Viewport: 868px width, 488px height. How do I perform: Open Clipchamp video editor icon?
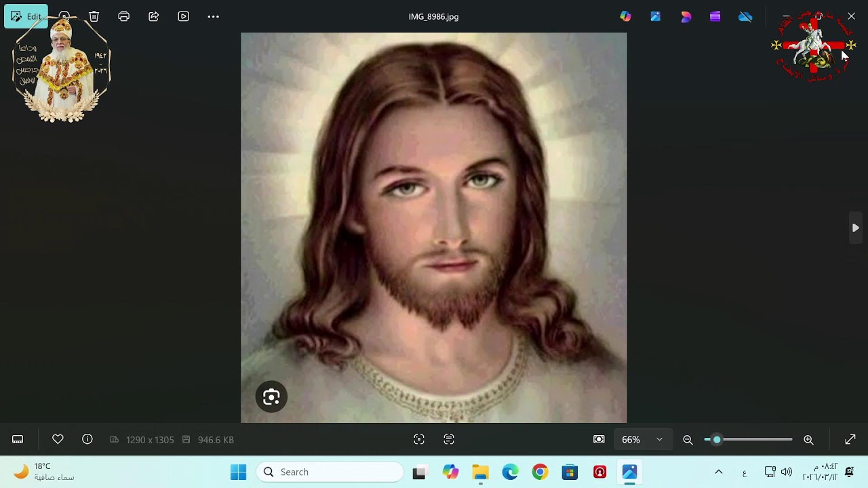pyautogui.click(x=715, y=16)
